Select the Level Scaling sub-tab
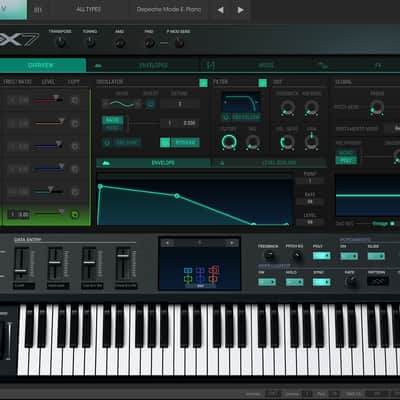400x400 pixels. pos(269,163)
